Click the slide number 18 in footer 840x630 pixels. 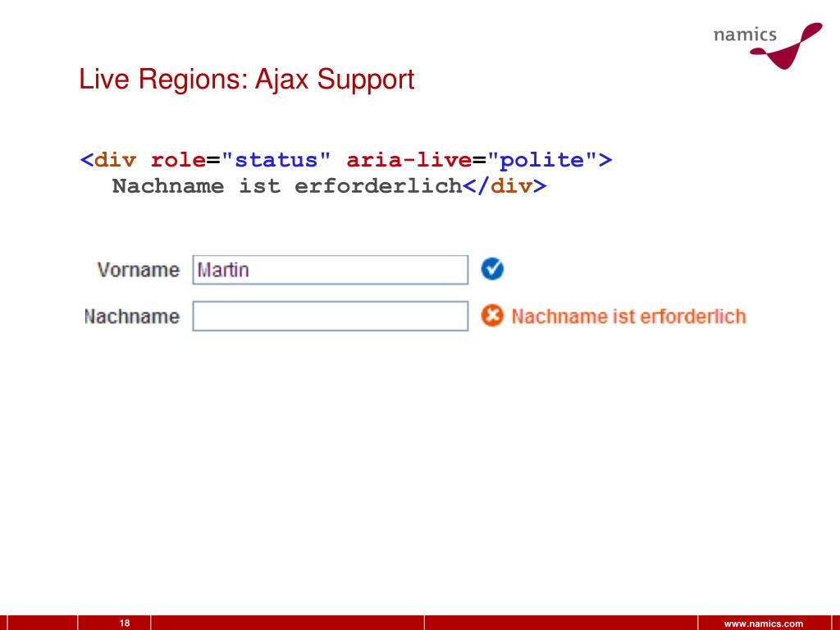[125, 623]
